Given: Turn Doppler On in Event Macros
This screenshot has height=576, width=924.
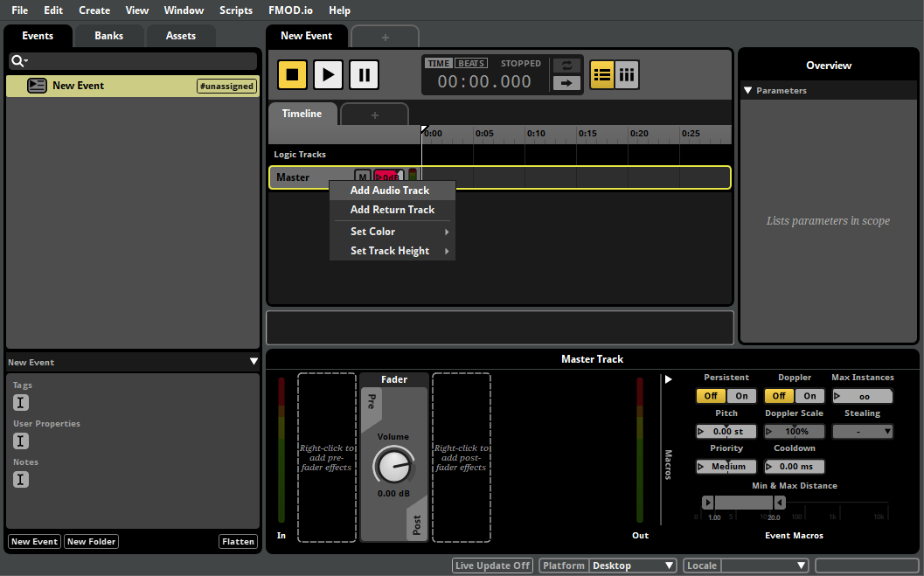Looking at the screenshot, I should click(x=809, y=396).
